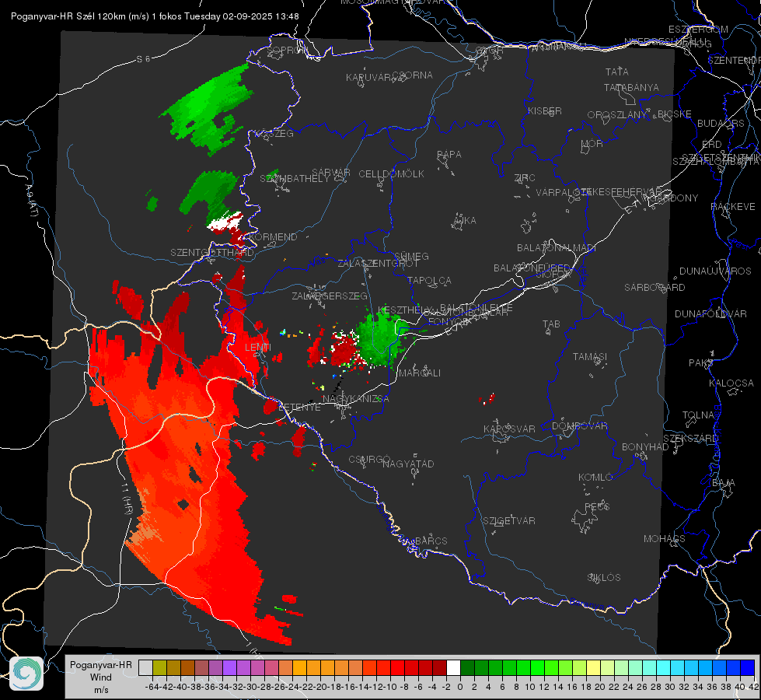Click the KISBER town label
The image size is (761, 700).
(545, 110)
